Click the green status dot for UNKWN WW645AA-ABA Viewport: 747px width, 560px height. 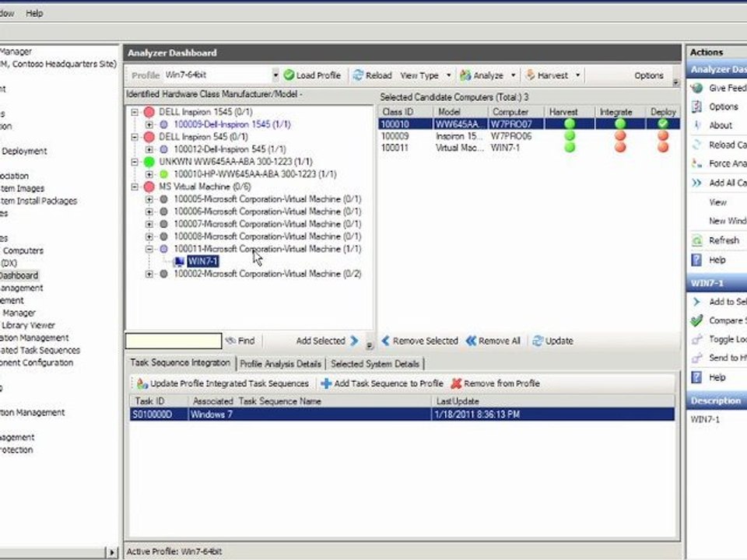coord(149,162)
